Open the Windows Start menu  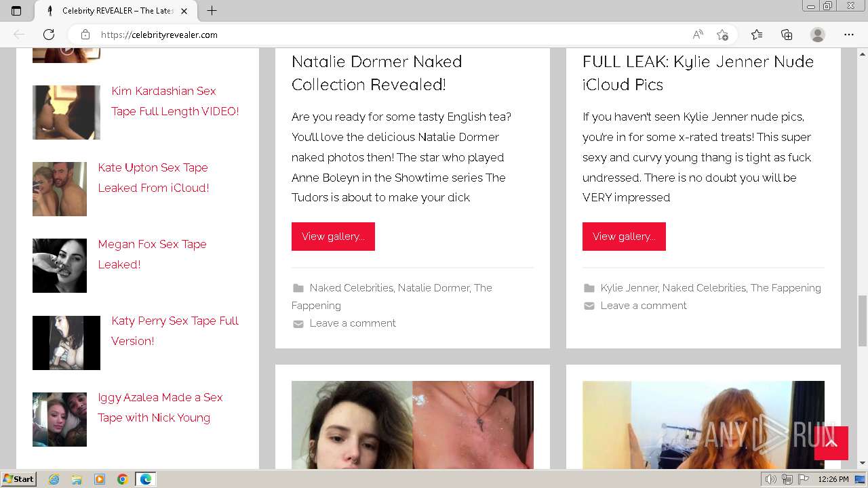click(x=18, y=479)
